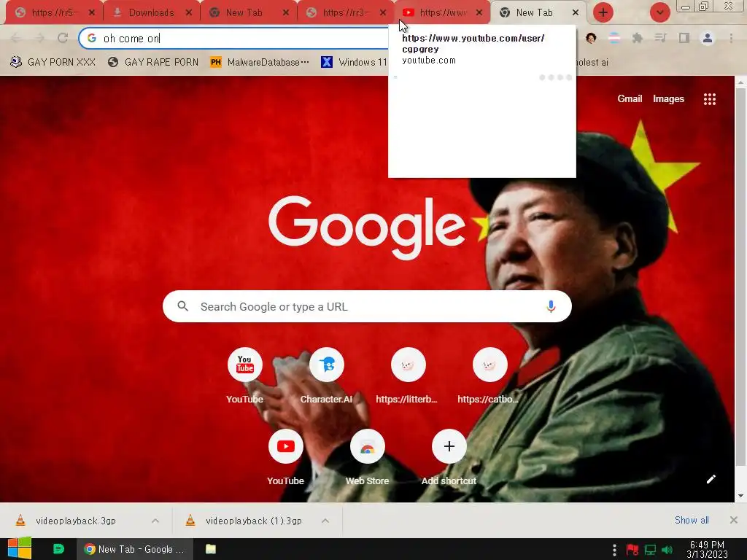Open the Chrome profile avatar button
The width and height of the screenshot is (747, 560).
708,38
